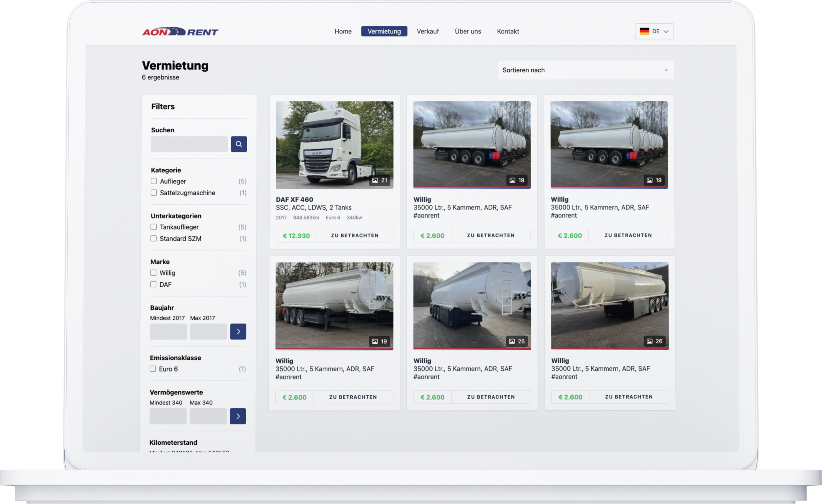The height and width of the screenshot is (504, 822).
Task: Click into the Suchen text field
Action: (x=189, y=144)
